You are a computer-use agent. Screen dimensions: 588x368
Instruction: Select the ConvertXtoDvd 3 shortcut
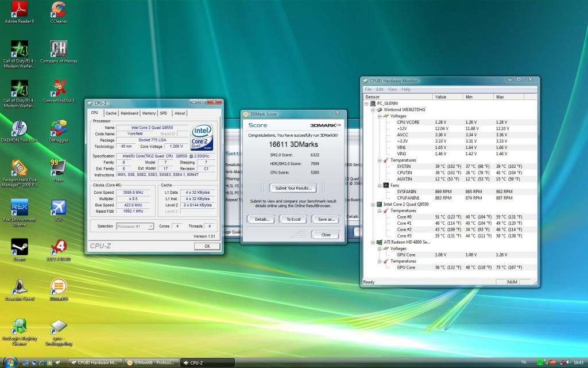59,91
